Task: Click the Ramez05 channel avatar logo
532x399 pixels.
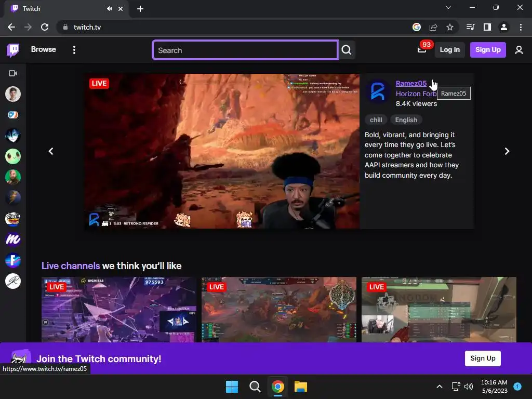Action: click(x=378, y=91)
